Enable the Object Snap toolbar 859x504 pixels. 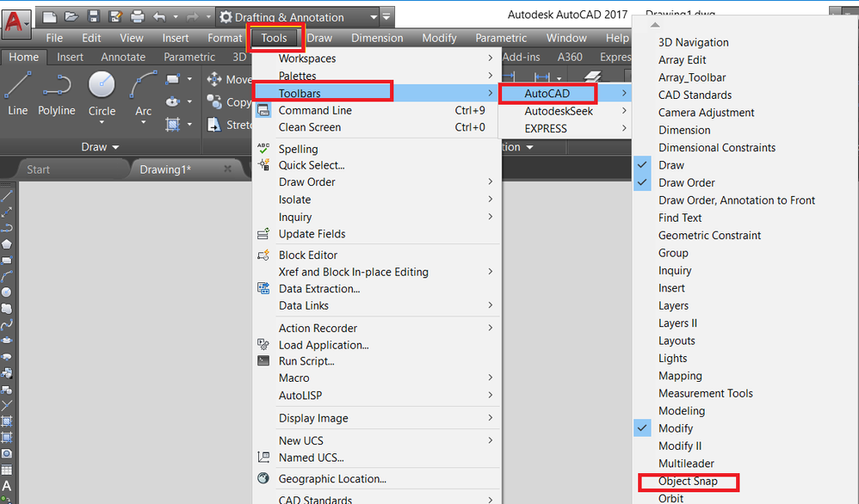(x=688, y=481)
